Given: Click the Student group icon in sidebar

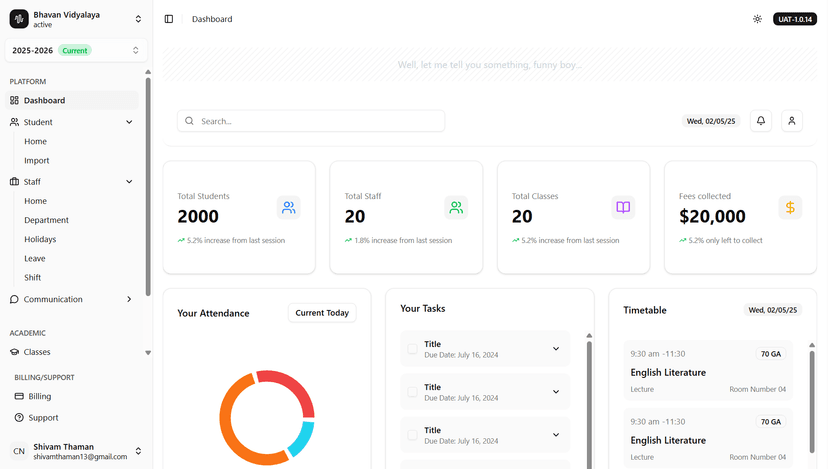Looking at the screenshot, I should [14, 122].
